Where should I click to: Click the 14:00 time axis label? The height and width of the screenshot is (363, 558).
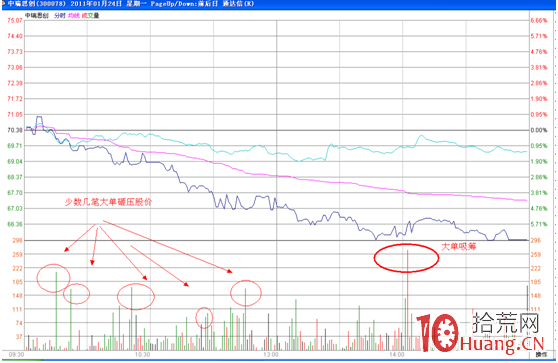(397, 354)
